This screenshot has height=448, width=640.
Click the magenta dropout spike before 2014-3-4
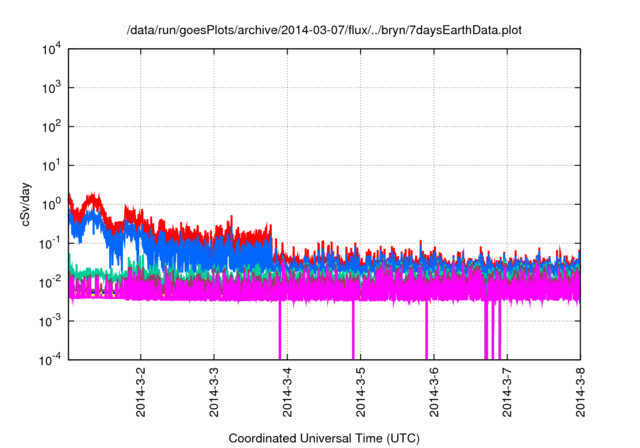280,330
